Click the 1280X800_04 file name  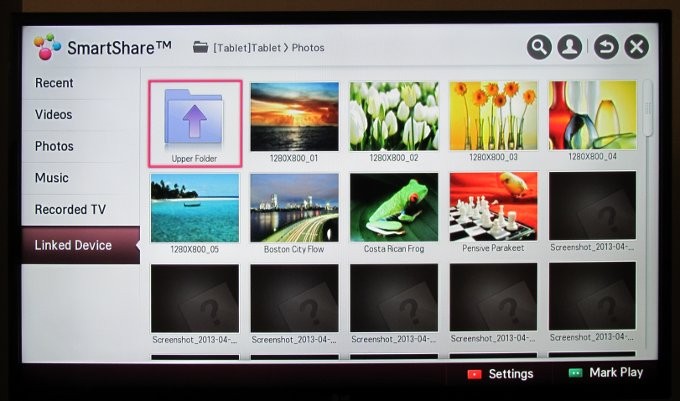592,156
